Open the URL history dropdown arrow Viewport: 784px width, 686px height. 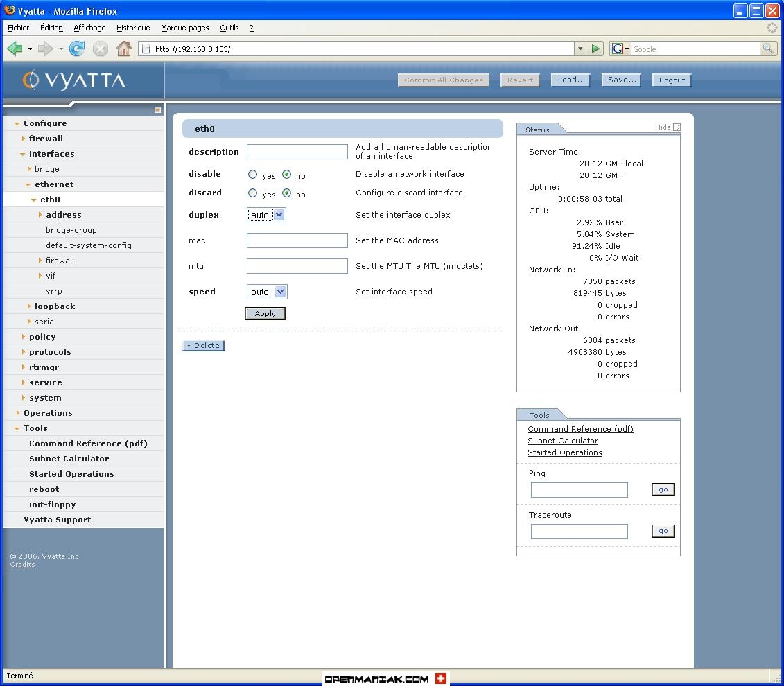[580, 49]
